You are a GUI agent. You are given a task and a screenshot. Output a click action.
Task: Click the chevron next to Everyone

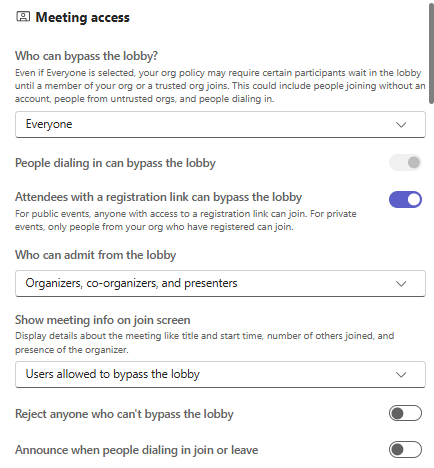(x=401, y=125)
